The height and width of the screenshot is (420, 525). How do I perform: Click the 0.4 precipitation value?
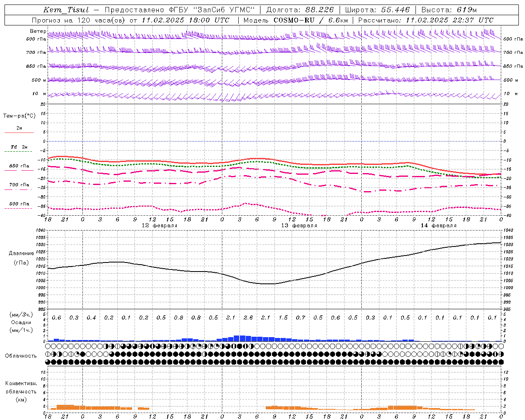pos(91,318)
